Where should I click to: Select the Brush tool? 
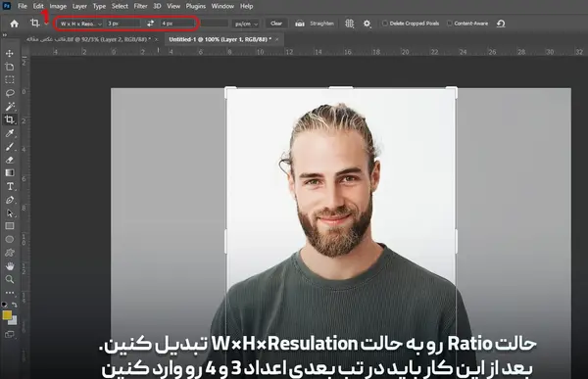[10, 147]
